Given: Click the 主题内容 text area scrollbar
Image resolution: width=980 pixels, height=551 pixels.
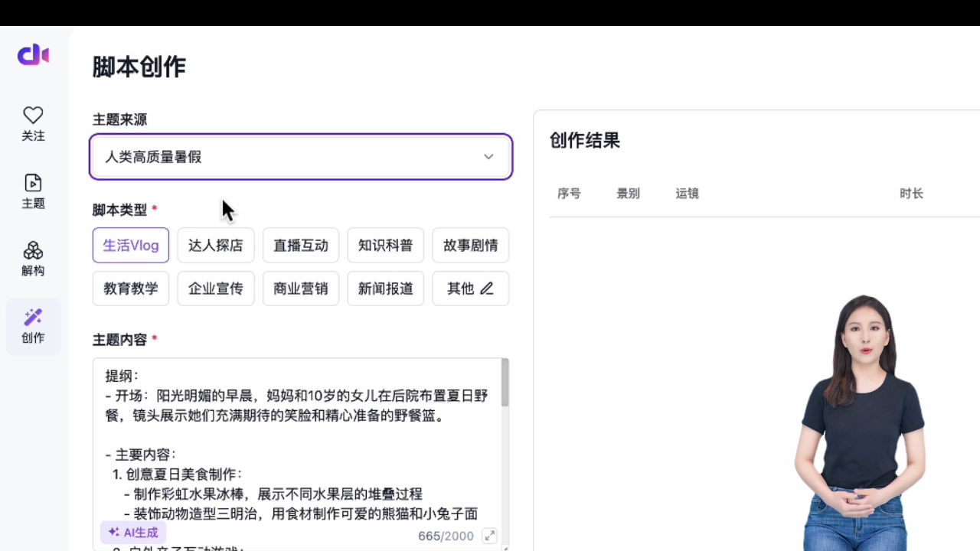Looking at the screenshot, I should coord(505,383).
